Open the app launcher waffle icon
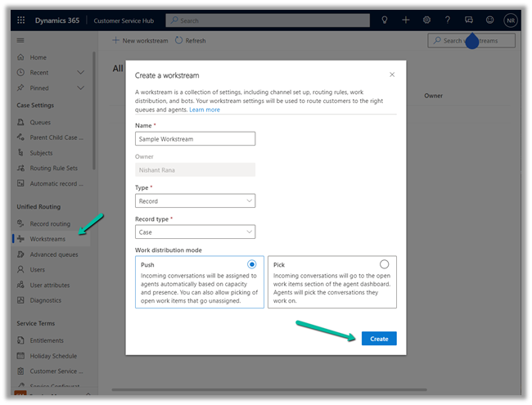This screenshot has width=532, height=405. pyautogui.click(x=21, y=20)
